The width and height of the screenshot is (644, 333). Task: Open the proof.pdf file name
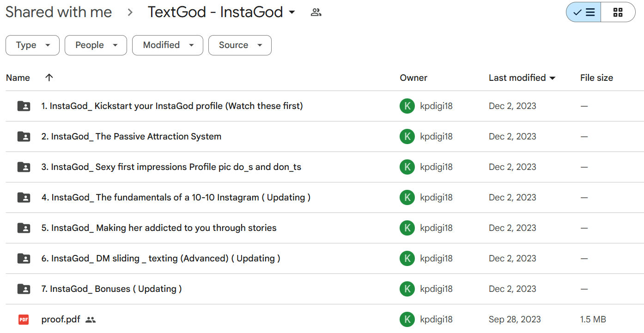click(x=61, y=319)
